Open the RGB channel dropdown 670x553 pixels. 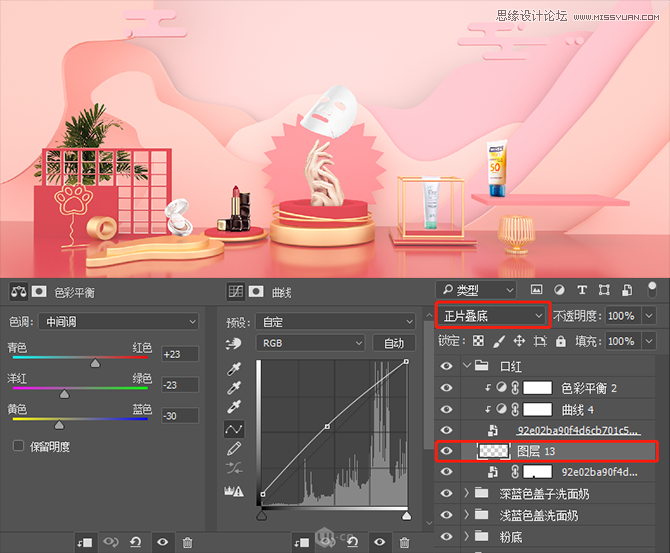310,343
